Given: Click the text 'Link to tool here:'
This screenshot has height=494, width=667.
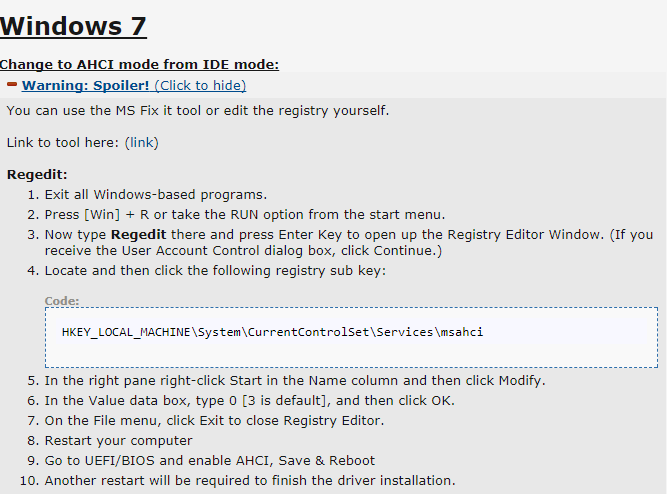Looking at the screenshot, I should tap(63, 143).
